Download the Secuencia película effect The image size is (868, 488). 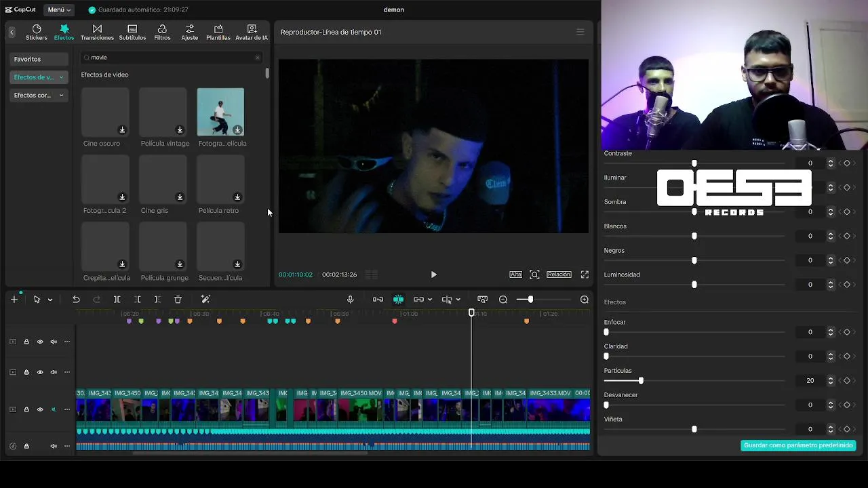pos(237,264)
